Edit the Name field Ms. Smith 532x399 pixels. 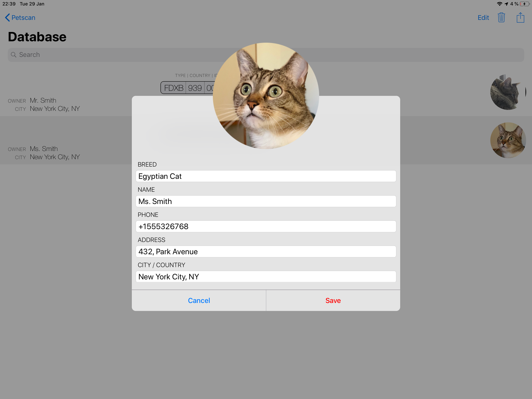coord(266,201)
